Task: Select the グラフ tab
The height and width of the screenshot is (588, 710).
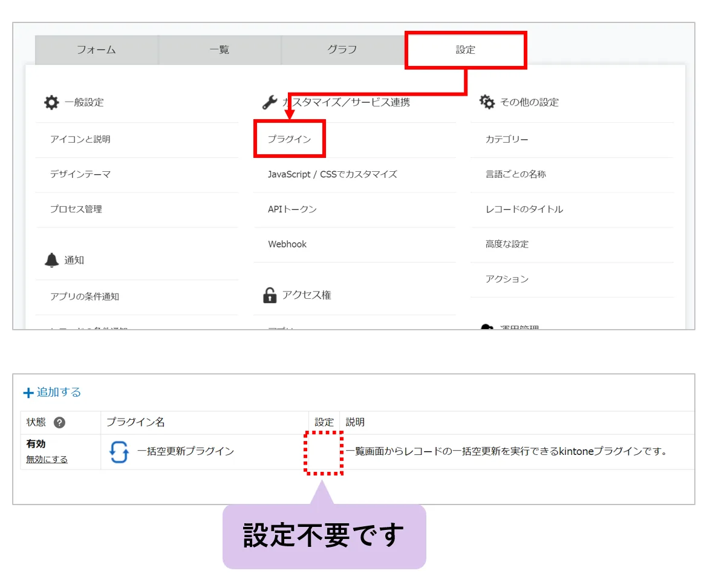Action: [342, 50]
